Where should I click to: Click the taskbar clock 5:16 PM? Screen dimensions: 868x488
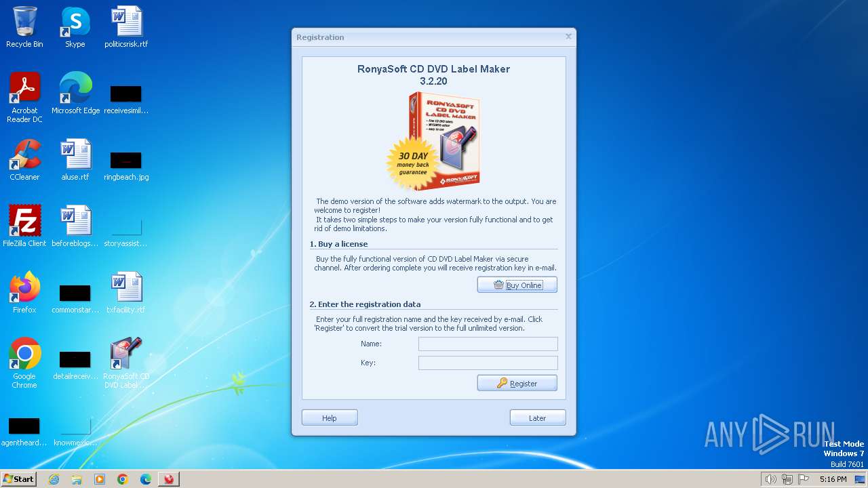(833, 479)
